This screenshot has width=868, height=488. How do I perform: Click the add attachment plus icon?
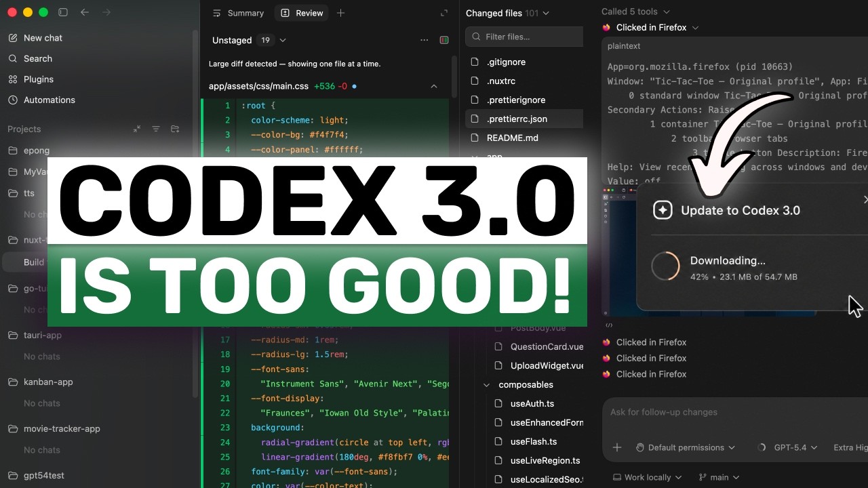(617, 447)
